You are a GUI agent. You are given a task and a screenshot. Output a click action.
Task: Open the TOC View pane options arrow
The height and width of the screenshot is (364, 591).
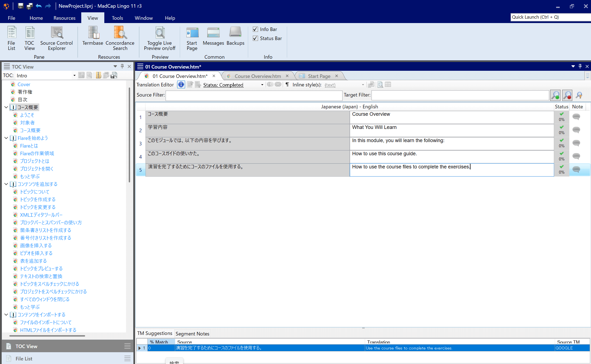(115, 66)
